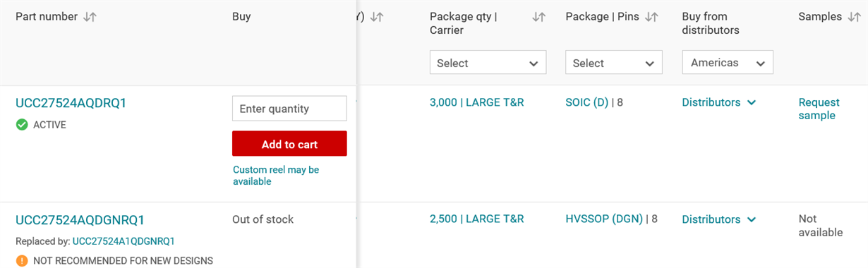Expand Distributors for UCC27524AQDRQ1
Screen dimensions: 868x268
[x=719, y=103]
